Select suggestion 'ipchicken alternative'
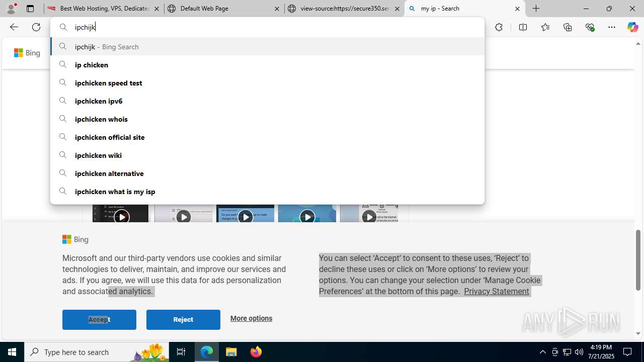Screen dimensions: 644x362 pyautogui.click(x=267, y=173)
